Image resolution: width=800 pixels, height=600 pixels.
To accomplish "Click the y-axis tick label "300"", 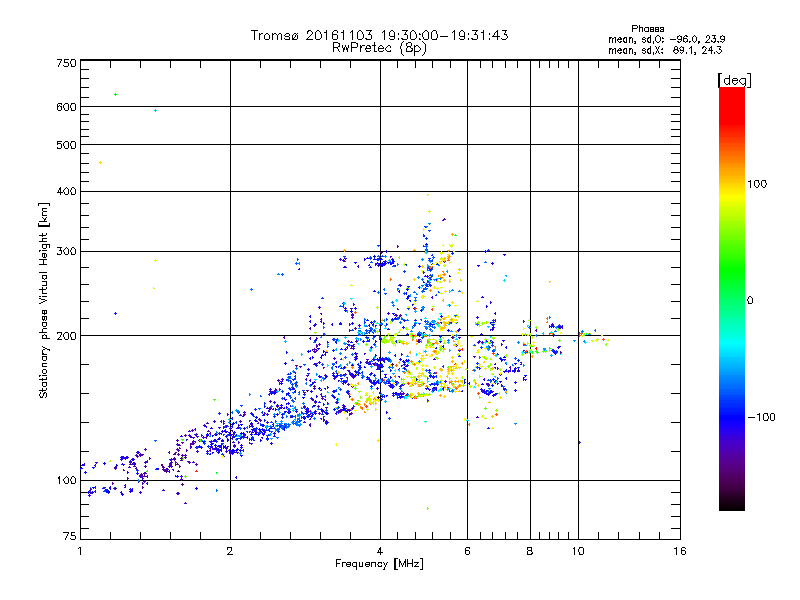I will 66,251.
